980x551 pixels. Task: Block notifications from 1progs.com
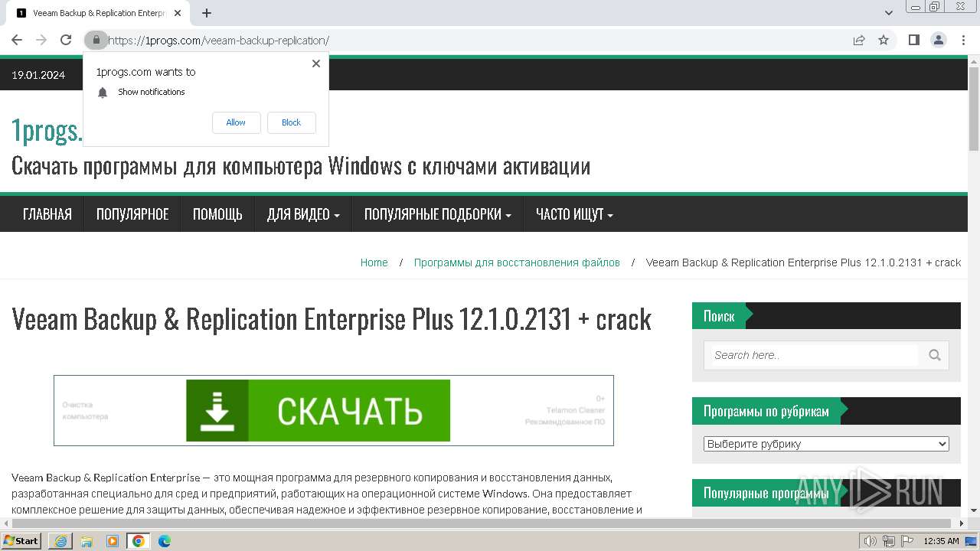point(291,122)
